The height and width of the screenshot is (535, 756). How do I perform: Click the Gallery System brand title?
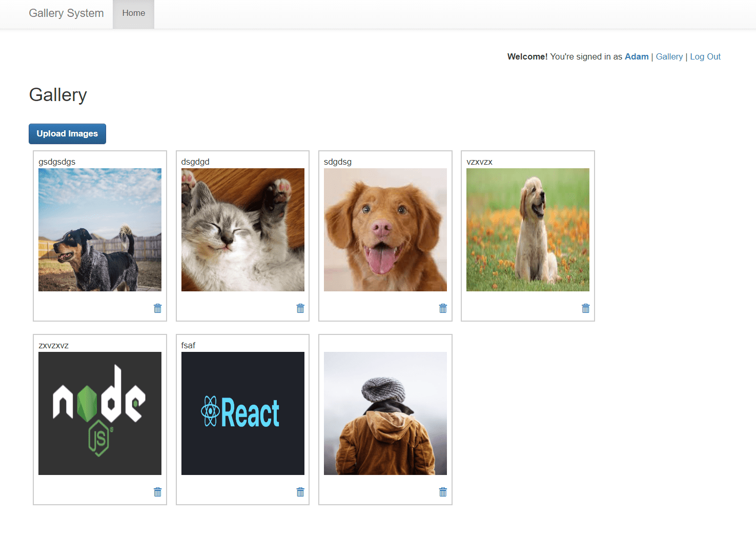66,13
